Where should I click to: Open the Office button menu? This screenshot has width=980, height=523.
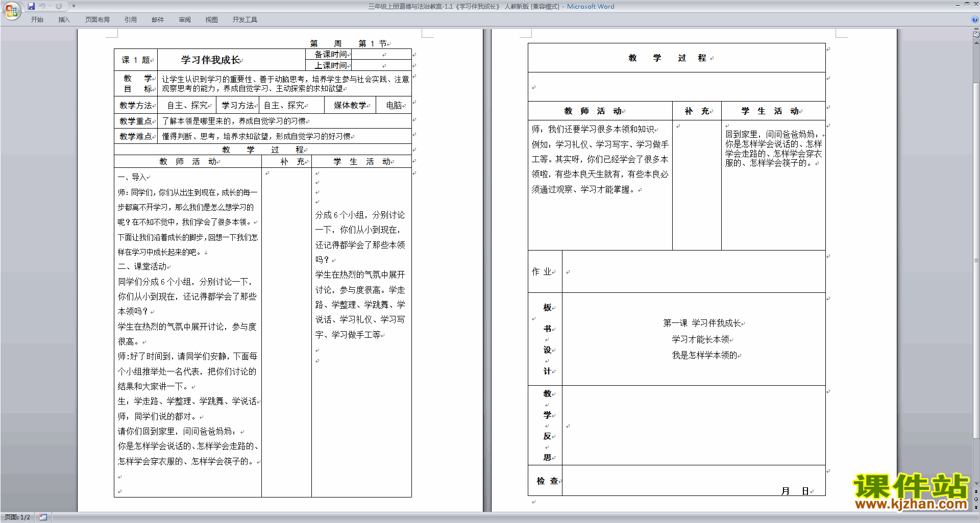[x=11, y=11]
